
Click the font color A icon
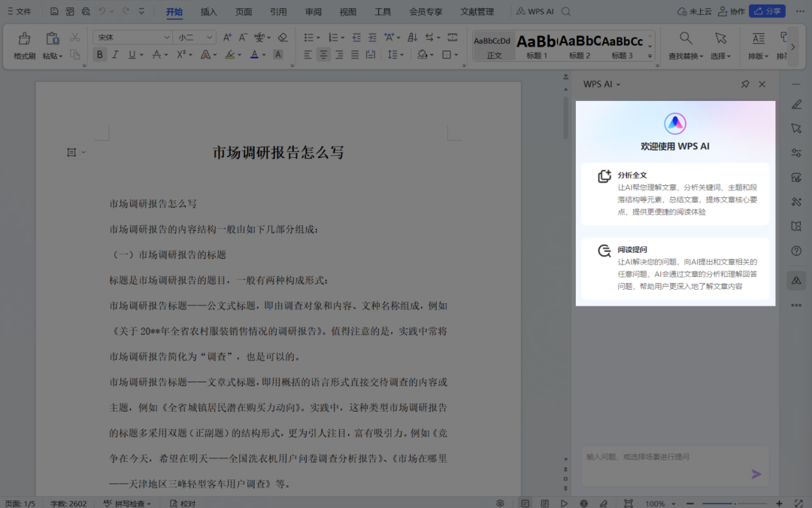254,54
